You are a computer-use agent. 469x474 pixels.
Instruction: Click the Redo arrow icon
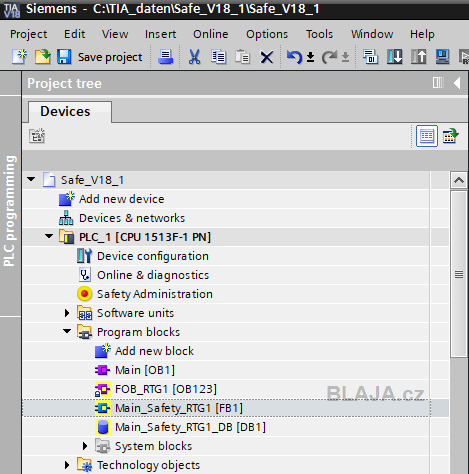pyautogui.click(x=329, y=57)
